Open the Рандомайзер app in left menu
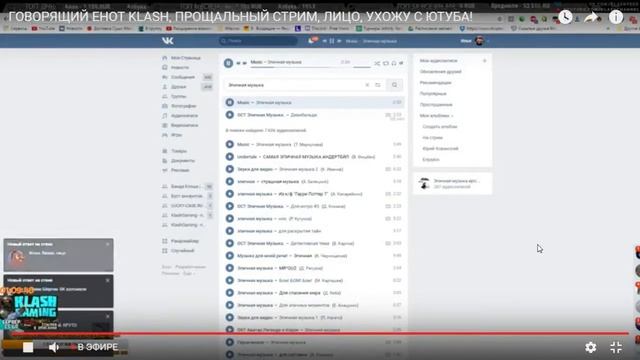Viewport: 640px width, 360px height. coord(180,241)
